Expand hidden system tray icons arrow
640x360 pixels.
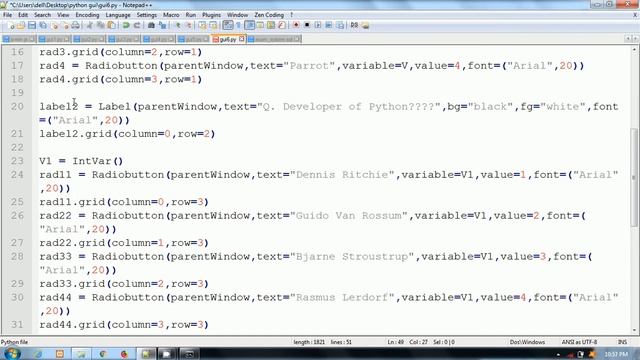coord(558,354)
